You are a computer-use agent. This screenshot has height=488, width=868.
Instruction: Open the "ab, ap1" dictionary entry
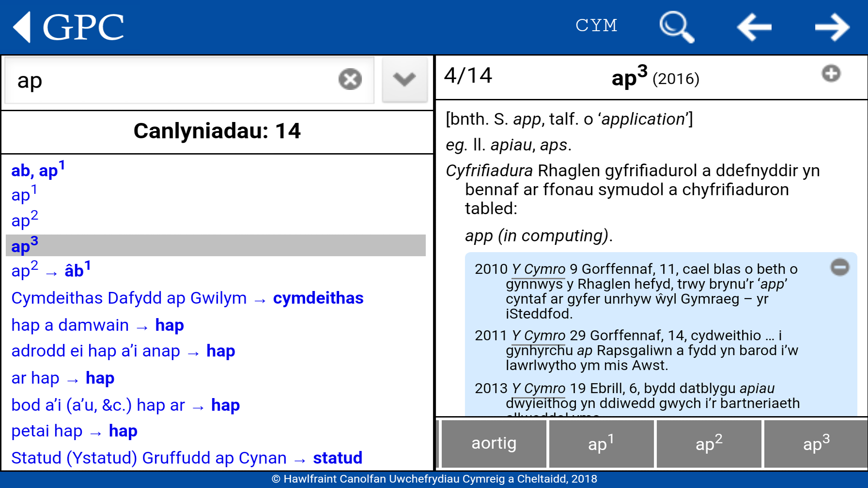(36, 171)
